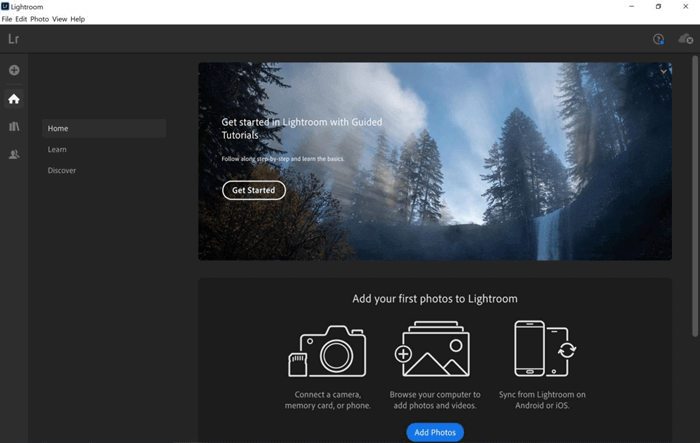Click the browse computer photos illustration
Viewport: 700px width, 443px height.
(x=432, y=349)
